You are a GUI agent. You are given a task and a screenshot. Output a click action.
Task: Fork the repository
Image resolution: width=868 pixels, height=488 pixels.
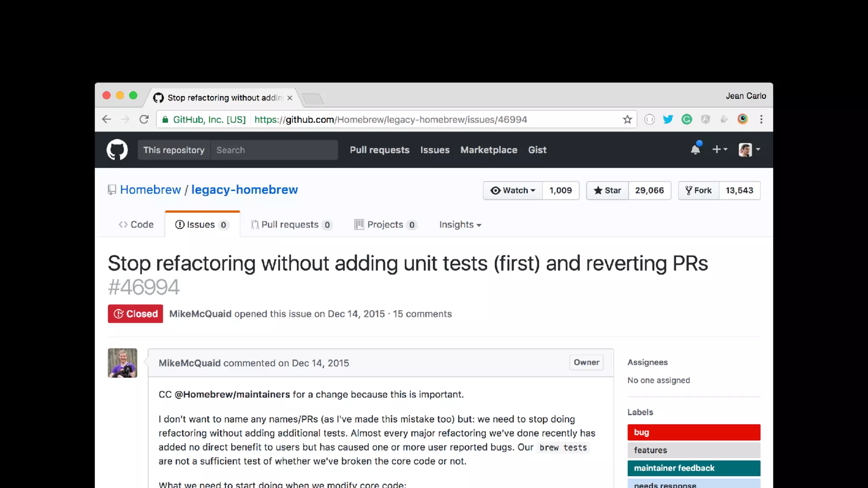(698, 191)
